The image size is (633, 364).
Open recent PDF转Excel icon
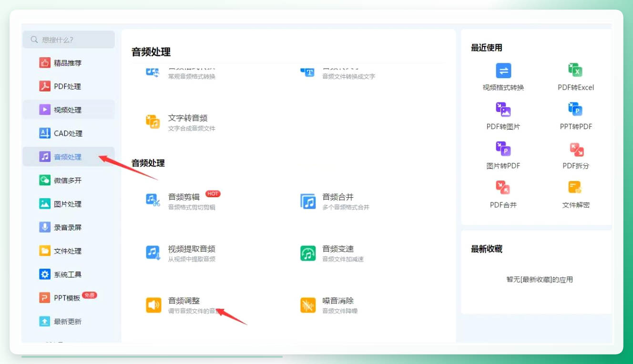point(576,71)
